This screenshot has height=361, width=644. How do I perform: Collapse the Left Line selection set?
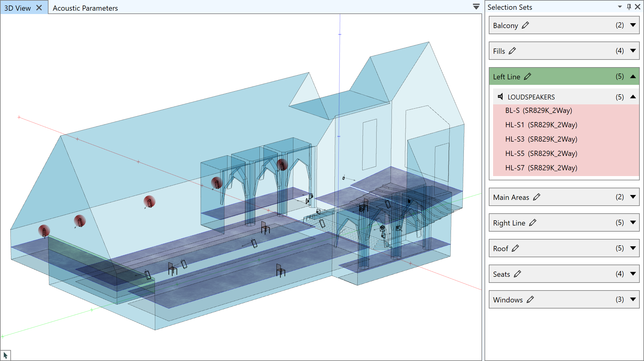click(633, 76)
